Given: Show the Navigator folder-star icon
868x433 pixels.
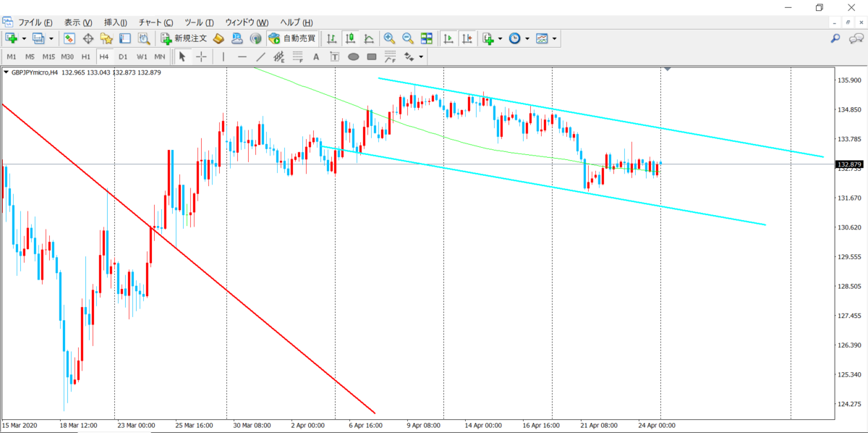Looking at the screenshot, I should coord(106,38).
